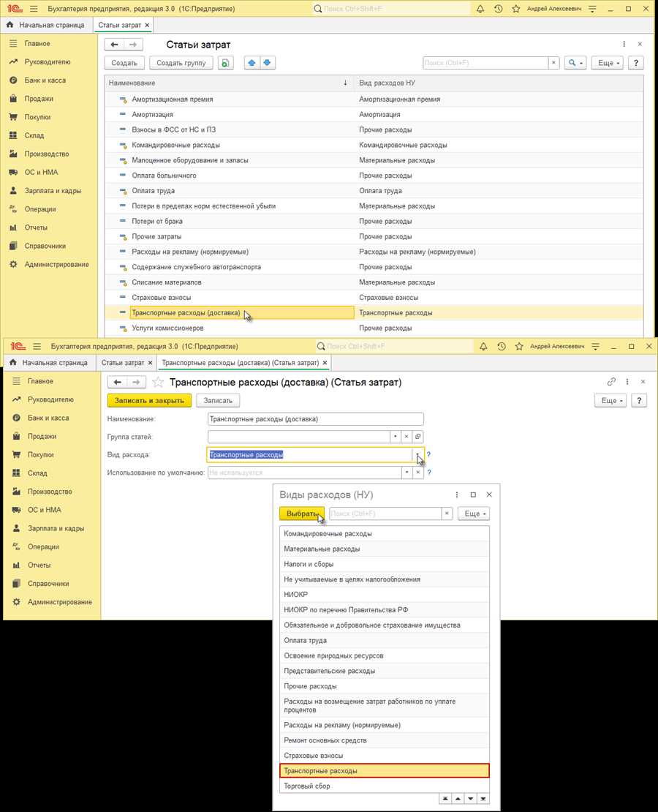Open help in Статьи затрат list toolbar
This screenshot has height=812, width=658.
point(636,63)
